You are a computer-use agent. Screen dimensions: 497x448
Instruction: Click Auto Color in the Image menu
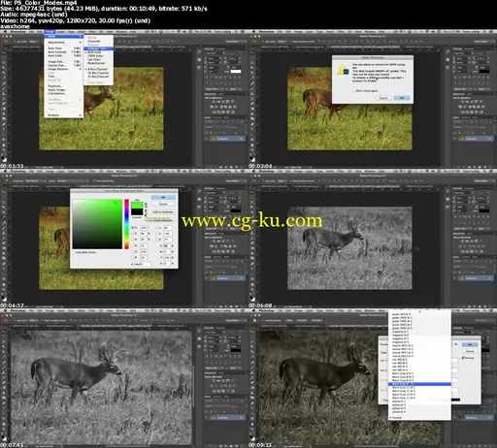pos(63,55)
